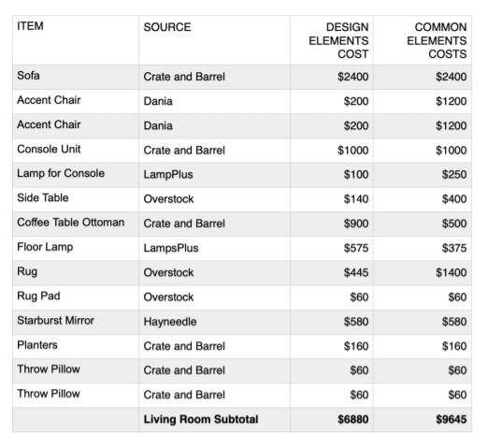487x448 pixels.
Task: Click the Coffee Table Ottoman cell
Action: (x=76, y=224)
